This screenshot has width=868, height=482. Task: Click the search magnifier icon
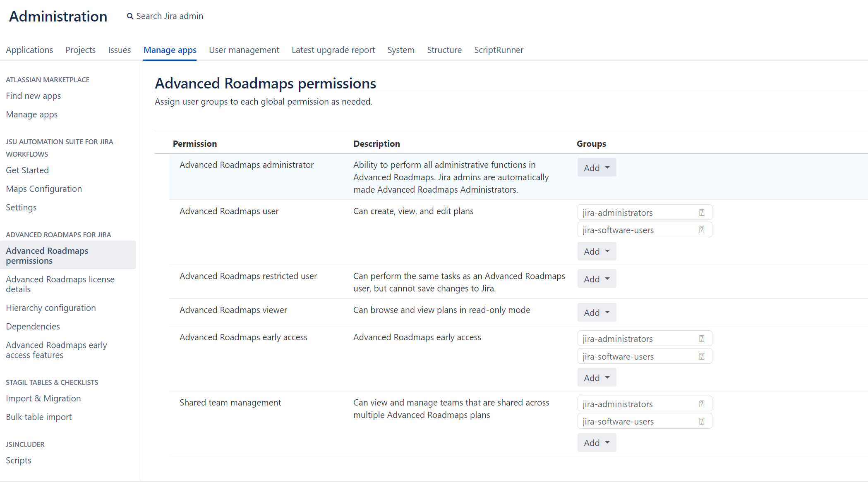pos(130,16)
